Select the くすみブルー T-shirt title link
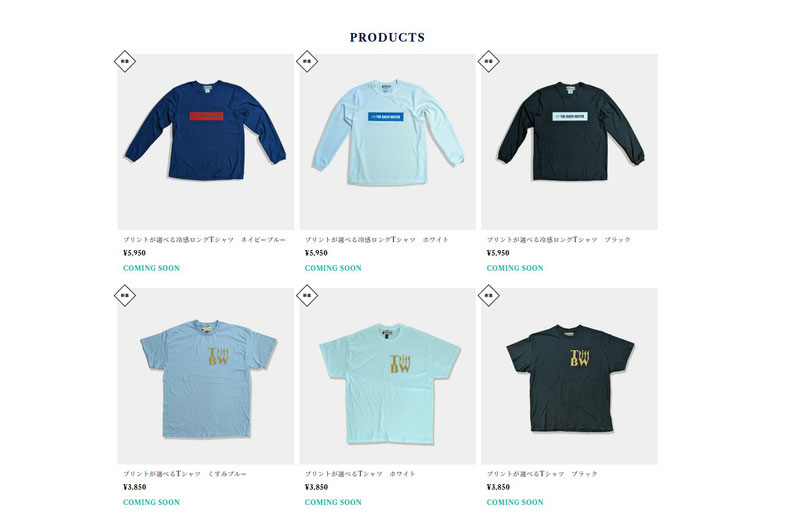 [x=184, y=474]
